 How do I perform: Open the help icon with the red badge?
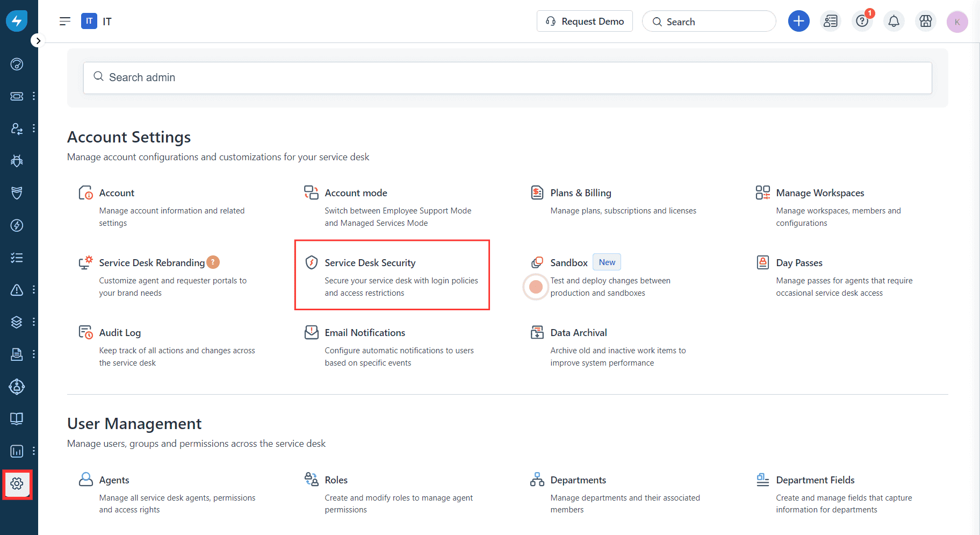pos(862,21)
